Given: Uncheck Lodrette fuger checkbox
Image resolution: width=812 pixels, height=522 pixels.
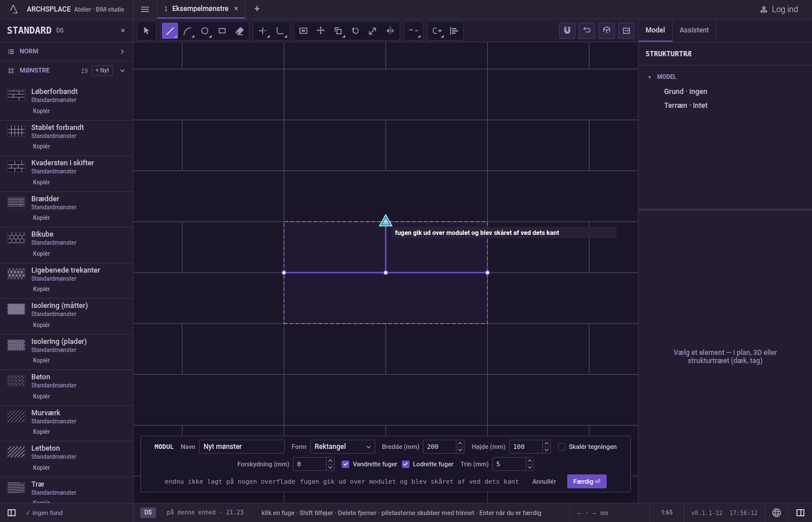Looking at the screenshot, I should (405, 464).
